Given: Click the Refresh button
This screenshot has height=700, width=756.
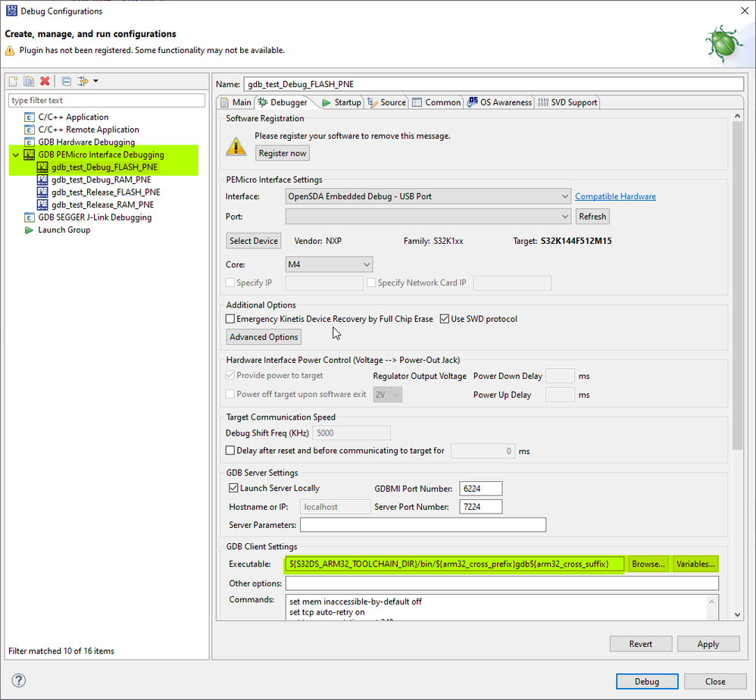Looking at the screenshot, I should [592, 217].
